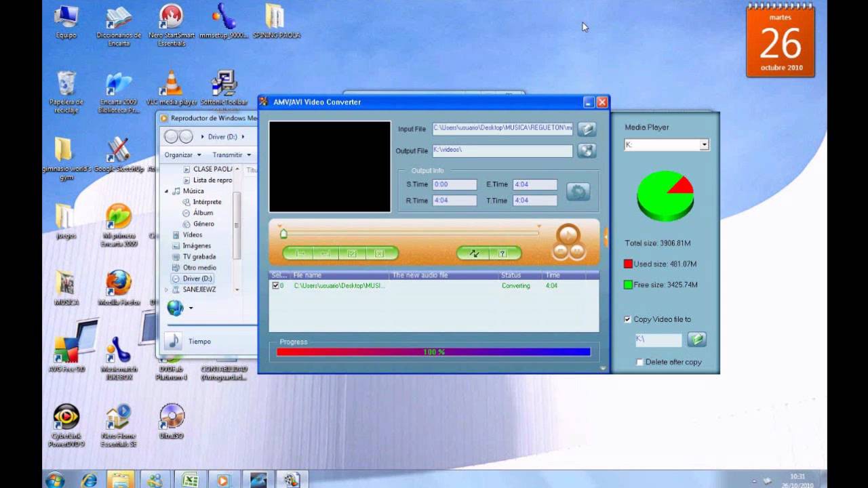Open VLC media player desktop icon
The width and height of the screenshot is (868, 488).
[x=171, y=88]
